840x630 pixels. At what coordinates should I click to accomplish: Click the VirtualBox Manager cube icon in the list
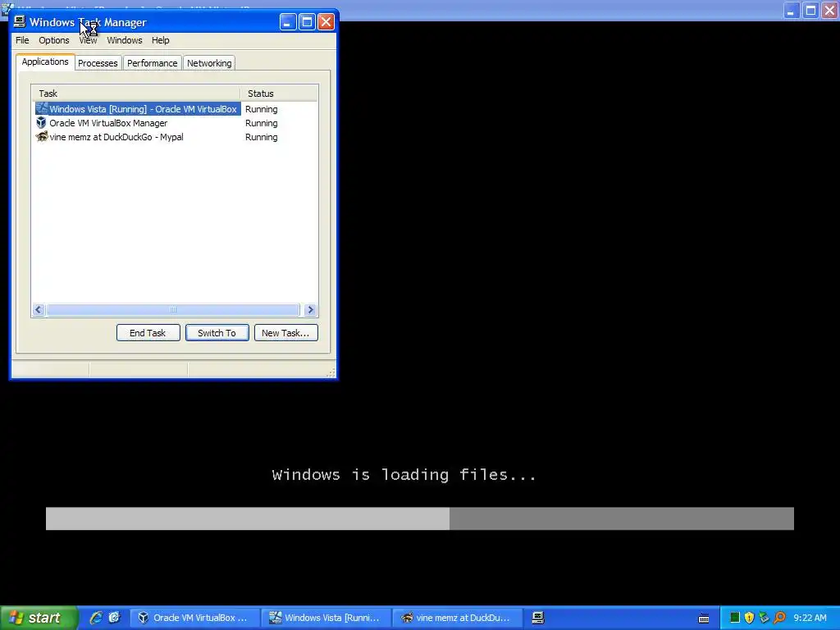[41, 123]
